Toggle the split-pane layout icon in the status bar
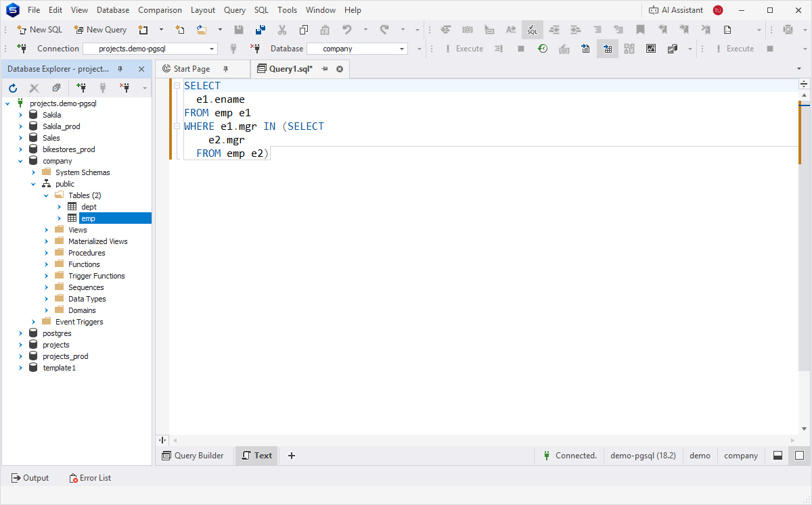 tap(778, 456)
